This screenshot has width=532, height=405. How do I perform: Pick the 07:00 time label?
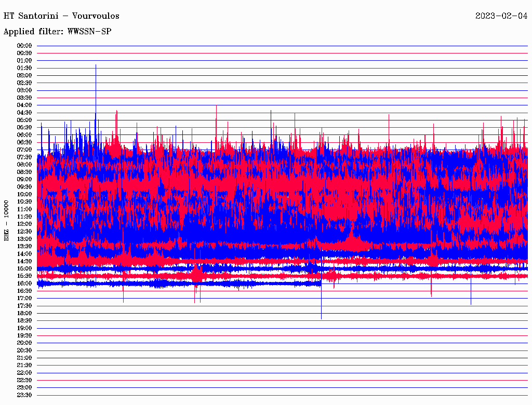(24, 150)
